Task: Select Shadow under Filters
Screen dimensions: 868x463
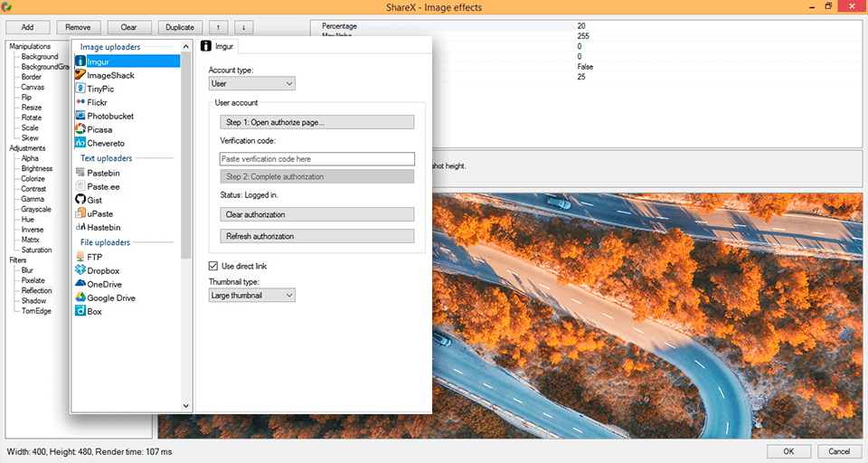Action: [x=33, y=301]
